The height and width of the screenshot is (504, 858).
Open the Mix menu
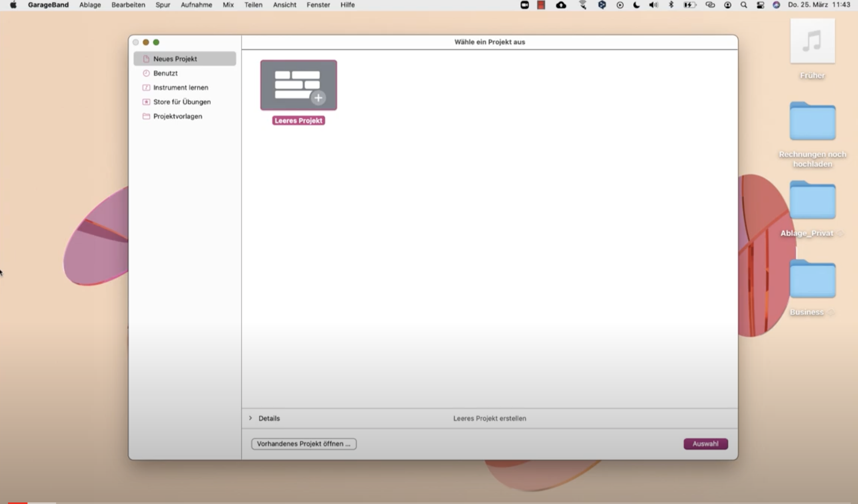pyautogui.click(x=228, y=5)
